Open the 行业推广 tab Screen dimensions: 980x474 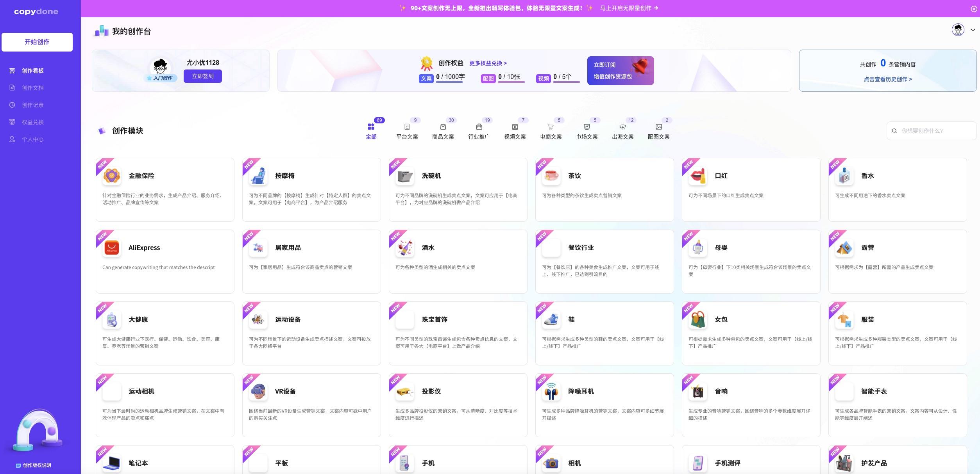point(479,131)
